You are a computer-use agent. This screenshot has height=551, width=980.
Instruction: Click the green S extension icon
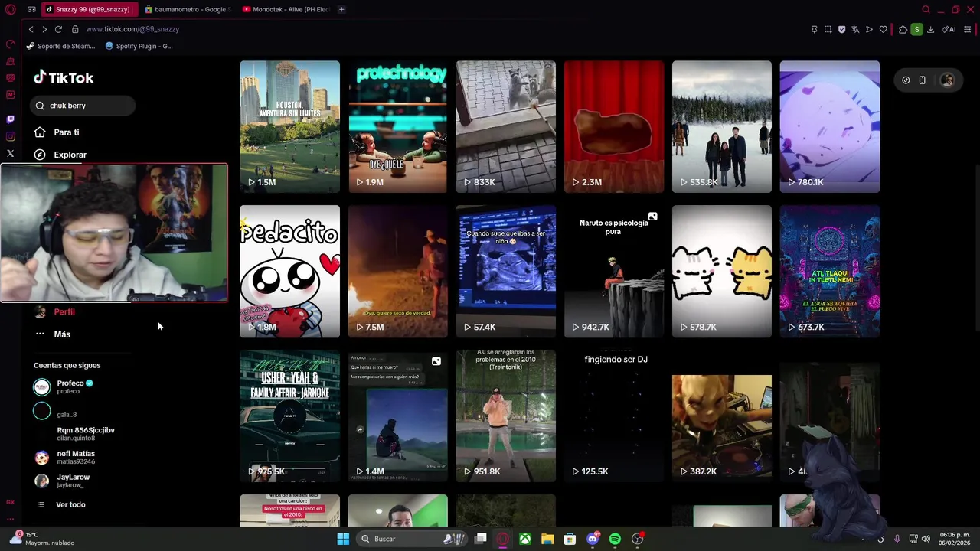click(x=916, y=29)
